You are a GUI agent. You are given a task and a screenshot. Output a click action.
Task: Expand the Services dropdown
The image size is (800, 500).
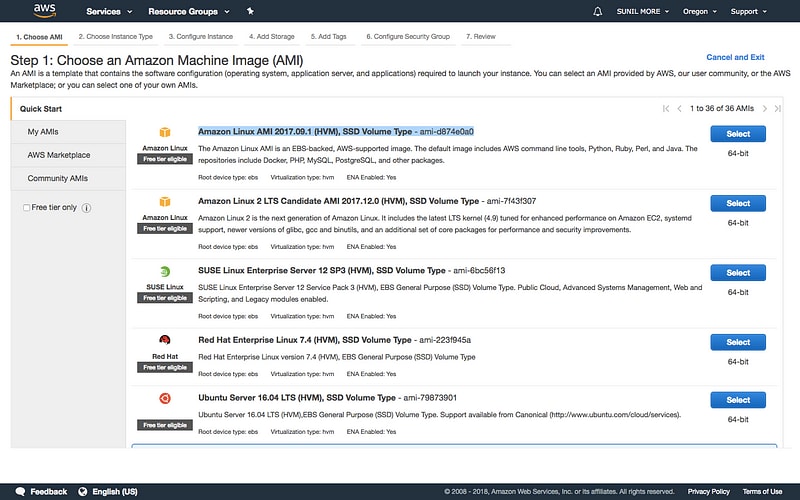109,11
